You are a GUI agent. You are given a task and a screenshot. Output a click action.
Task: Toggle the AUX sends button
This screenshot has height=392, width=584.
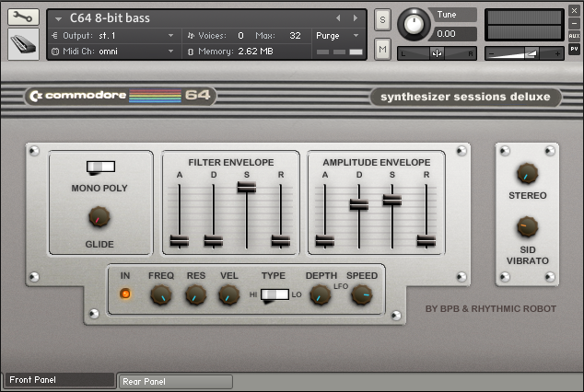coord(574,36)
